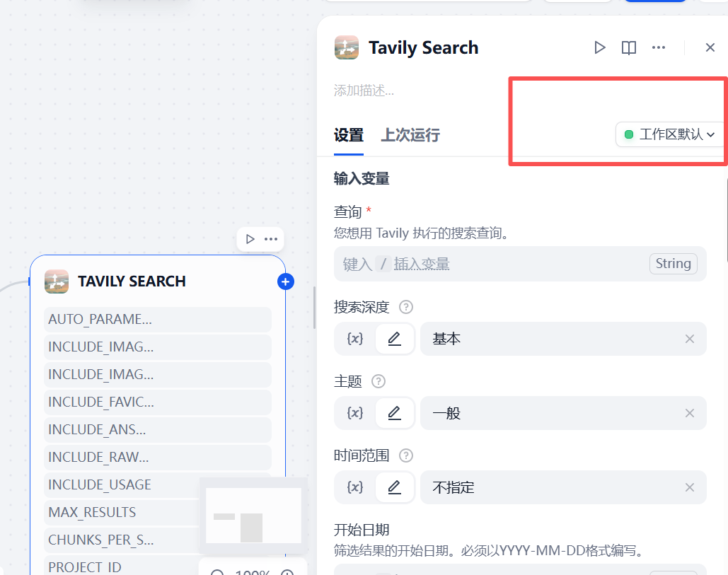Open more options in Tavily Search panel header
Screen dimensions: 728x575
pos(659,48)
